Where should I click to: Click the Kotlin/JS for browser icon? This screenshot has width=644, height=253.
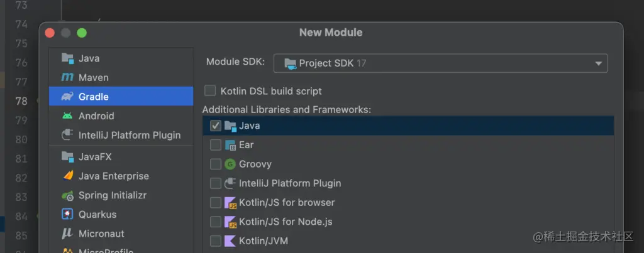(x=230, y=203)
